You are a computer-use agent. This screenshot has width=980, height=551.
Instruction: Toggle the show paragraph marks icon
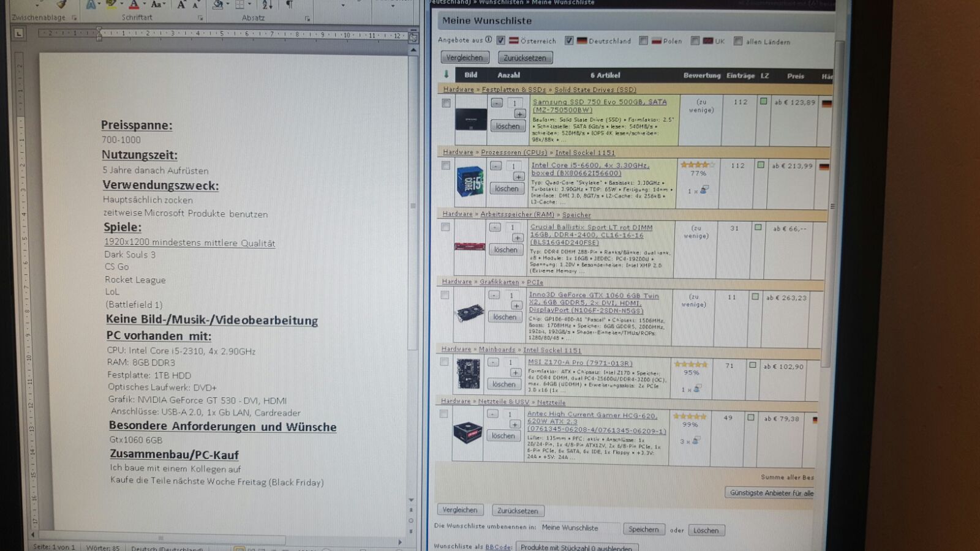tap(289, 5)
